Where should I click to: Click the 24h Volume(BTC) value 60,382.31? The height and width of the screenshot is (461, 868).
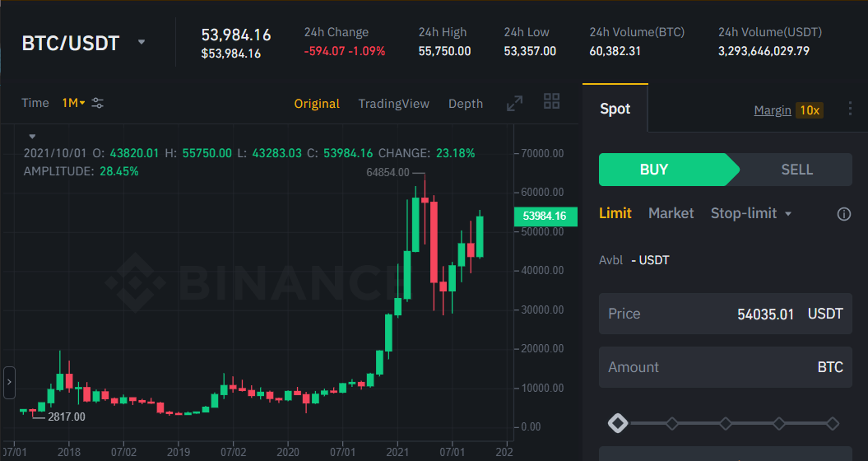pos(615,52)
